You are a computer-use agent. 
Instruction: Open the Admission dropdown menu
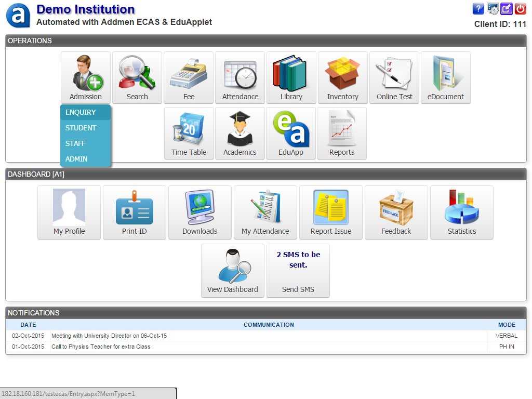click(85, 77)
